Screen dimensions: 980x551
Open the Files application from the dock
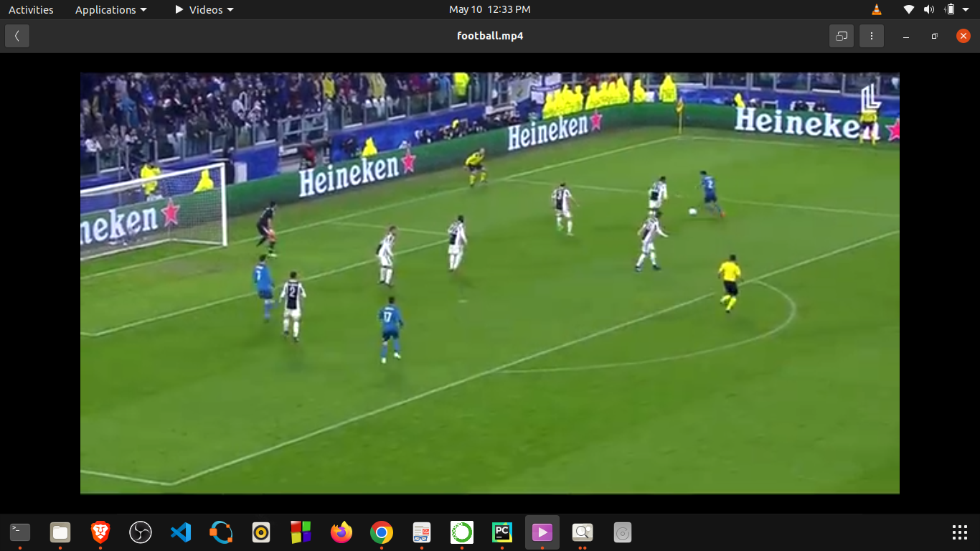pyautogui.click(x=60, y=533)
